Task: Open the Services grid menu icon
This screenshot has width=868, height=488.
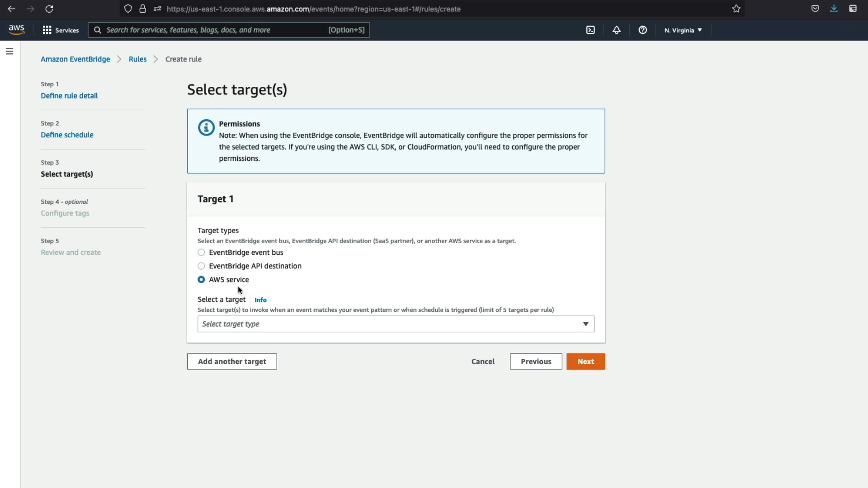Action: (47, 30)
